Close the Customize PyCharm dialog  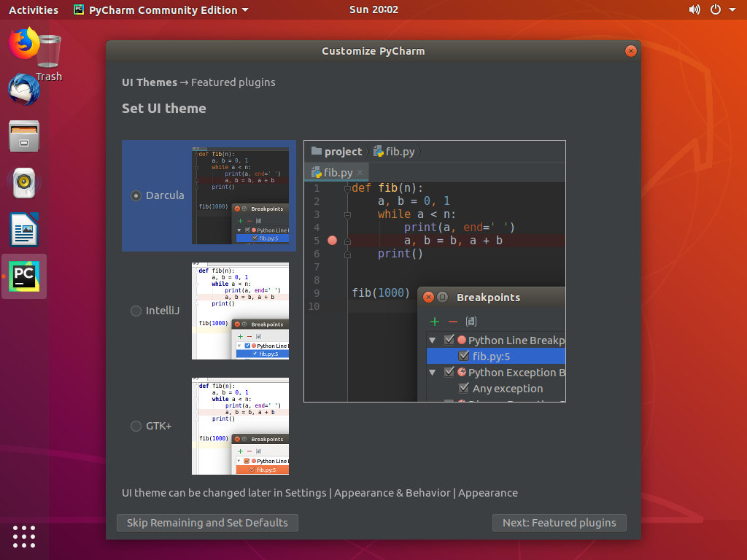point(630,51)
